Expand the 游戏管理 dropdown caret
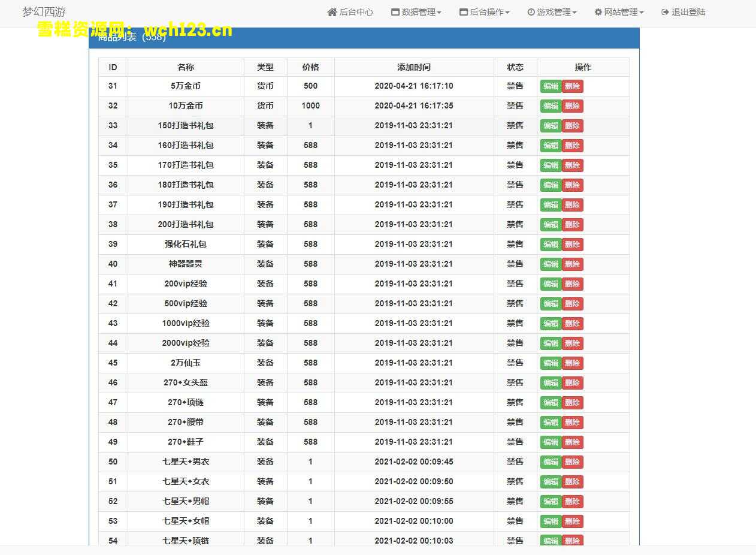 pyautogui.click(x=574, y=13)
